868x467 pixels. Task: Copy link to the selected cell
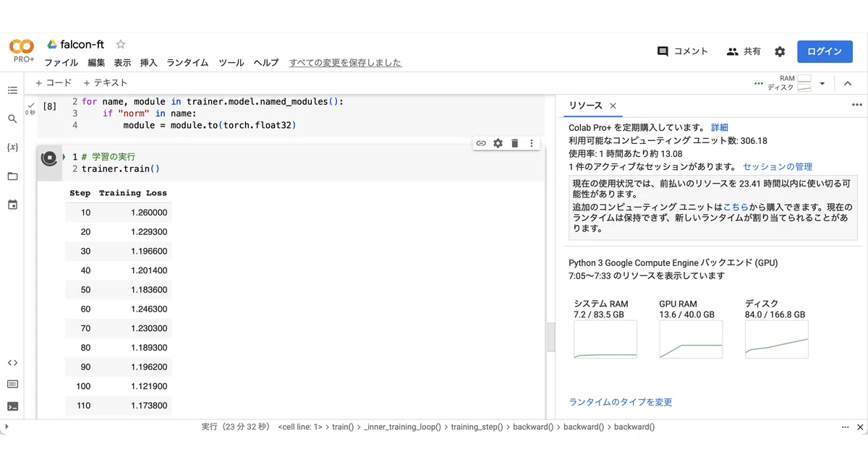point(481,143)
